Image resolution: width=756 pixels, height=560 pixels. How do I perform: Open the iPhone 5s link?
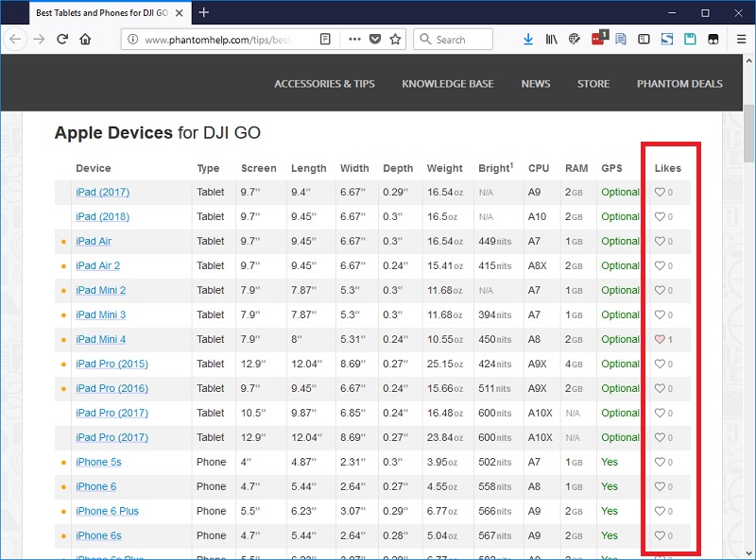click(x=98, y=462)
